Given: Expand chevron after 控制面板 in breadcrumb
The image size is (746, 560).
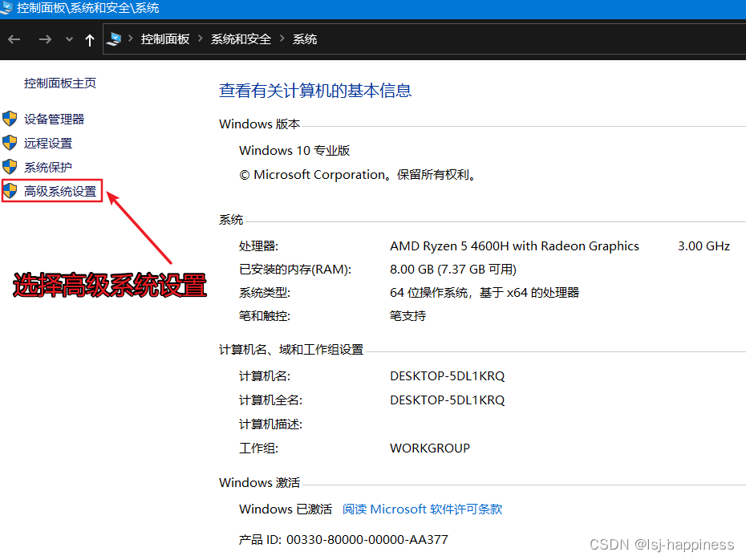Looking at the screenshot, I should [201, 38].
